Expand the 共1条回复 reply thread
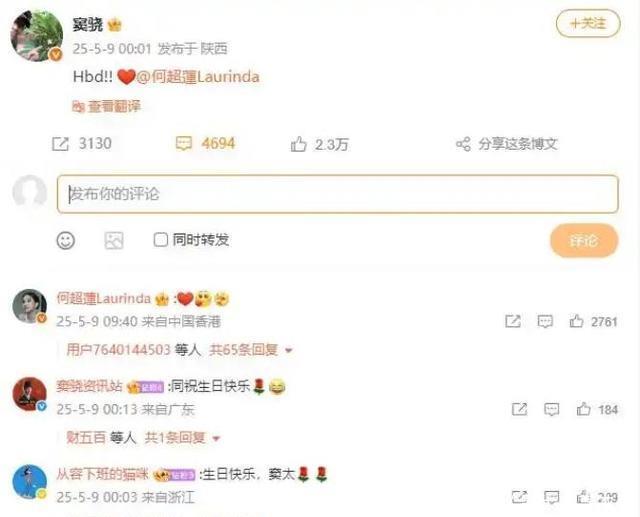This screenshot has height=517, width=640. click(x=182, y=438)
